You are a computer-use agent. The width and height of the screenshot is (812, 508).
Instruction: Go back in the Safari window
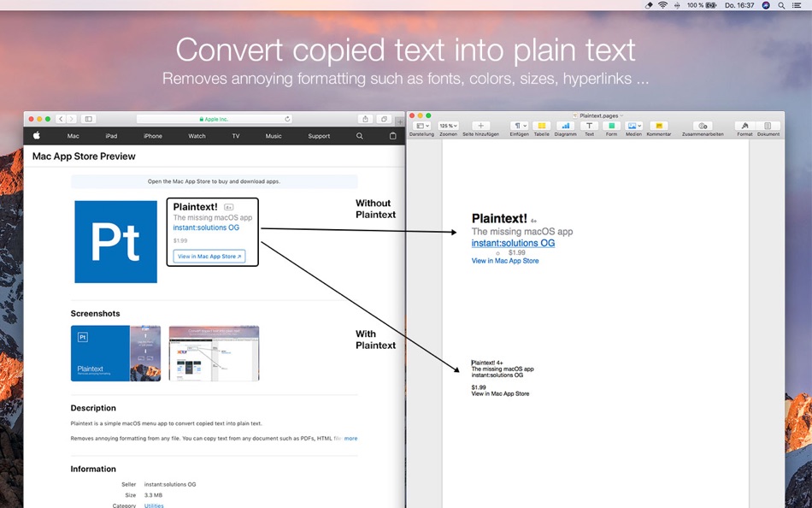(61, 119)
